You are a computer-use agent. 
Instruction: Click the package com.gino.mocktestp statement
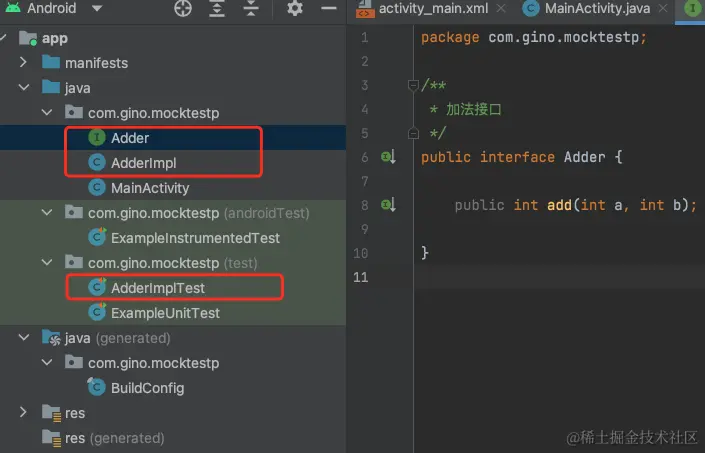[x=534, y=37]
